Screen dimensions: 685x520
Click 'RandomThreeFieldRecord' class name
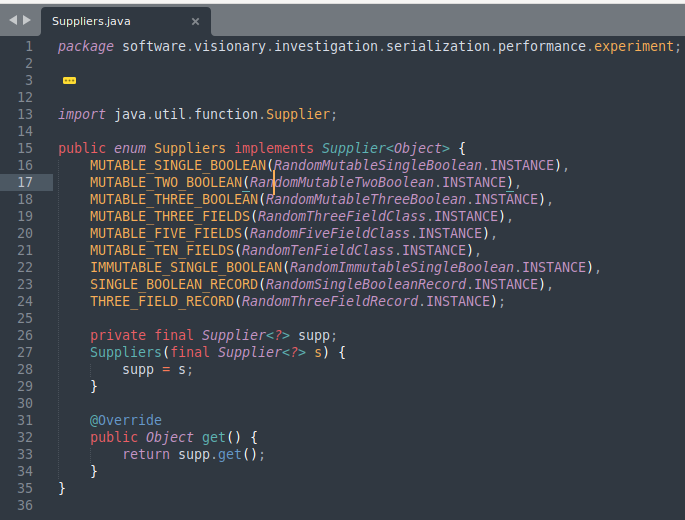330,302
